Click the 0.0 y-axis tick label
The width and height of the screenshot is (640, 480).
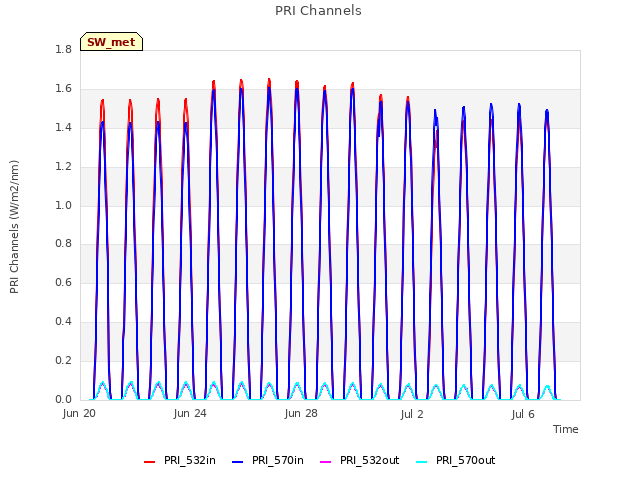[63, 399]
